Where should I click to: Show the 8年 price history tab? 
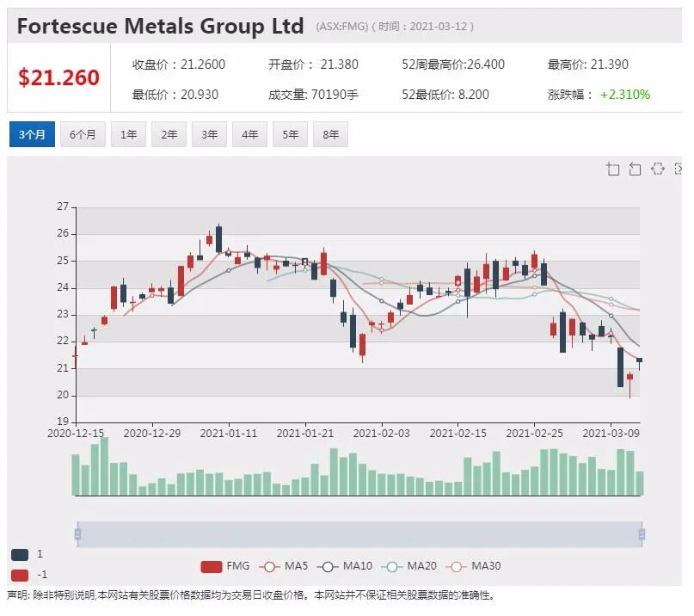pos(330,134)
